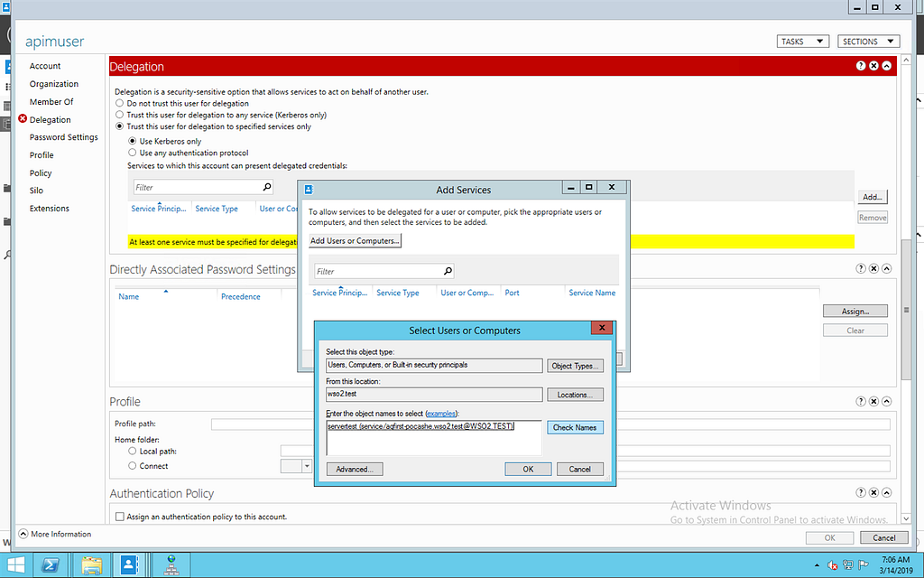
Task: Show hidden tray icons arrow
Action: click(x=817, y=565)
